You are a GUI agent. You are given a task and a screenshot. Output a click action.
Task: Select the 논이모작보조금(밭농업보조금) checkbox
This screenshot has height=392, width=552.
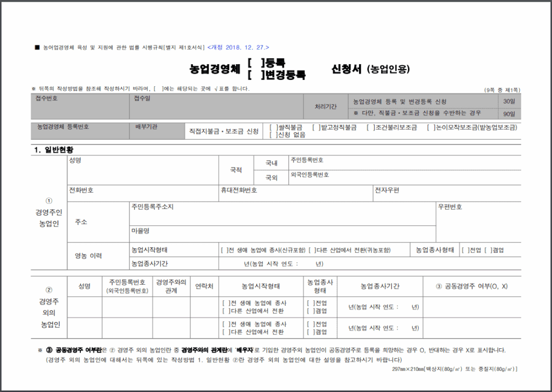coord(431,128)
